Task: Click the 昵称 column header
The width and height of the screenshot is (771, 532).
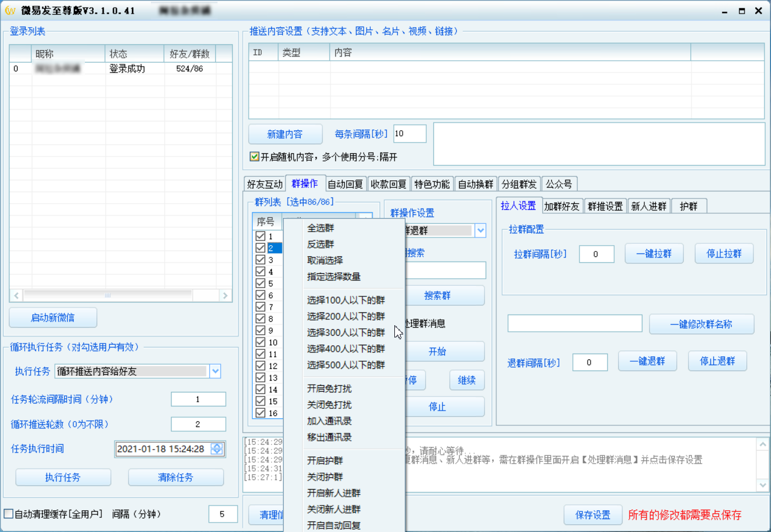Action: pos(67,54)
